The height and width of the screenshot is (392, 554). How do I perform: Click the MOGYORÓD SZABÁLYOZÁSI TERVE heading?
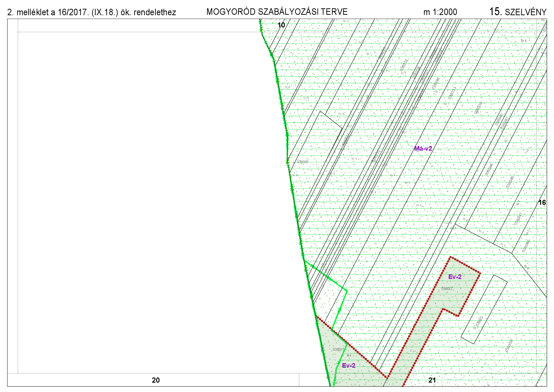(x=277, y=12)
